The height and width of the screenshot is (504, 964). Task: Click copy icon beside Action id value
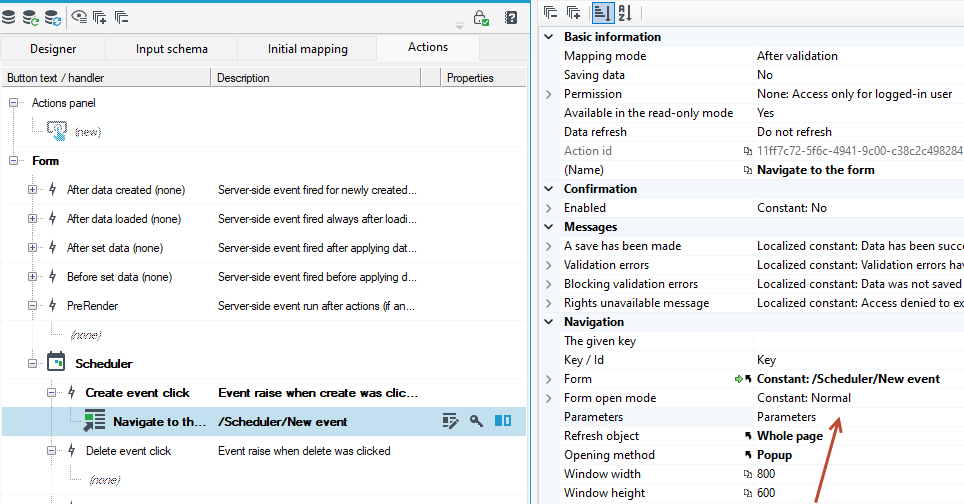(x=748, y=151)
